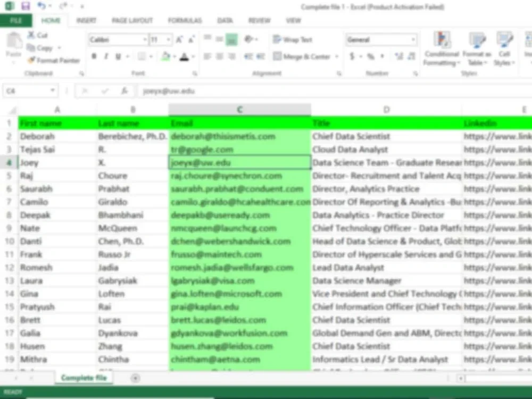Switch to the INSERT ribbon tab
The height and width of the screenshot is (399, 532).
click(86, 20)
